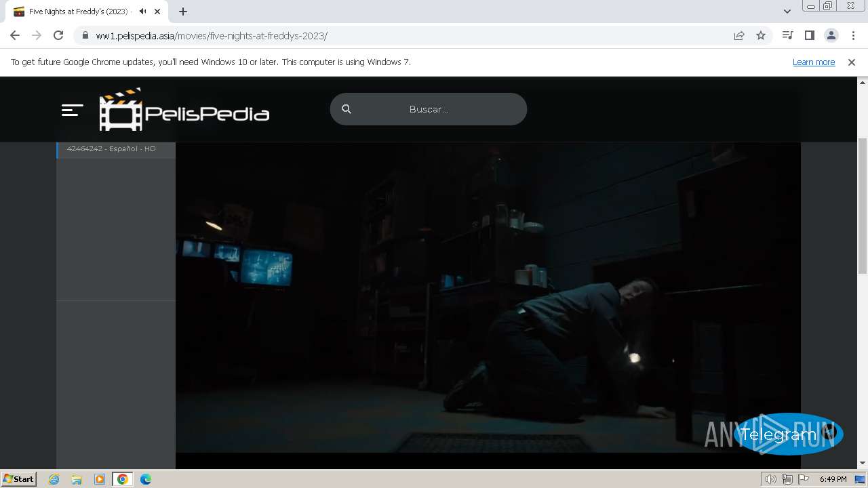View site information padlock
The image size is (868, 488).
click(85, 36)
